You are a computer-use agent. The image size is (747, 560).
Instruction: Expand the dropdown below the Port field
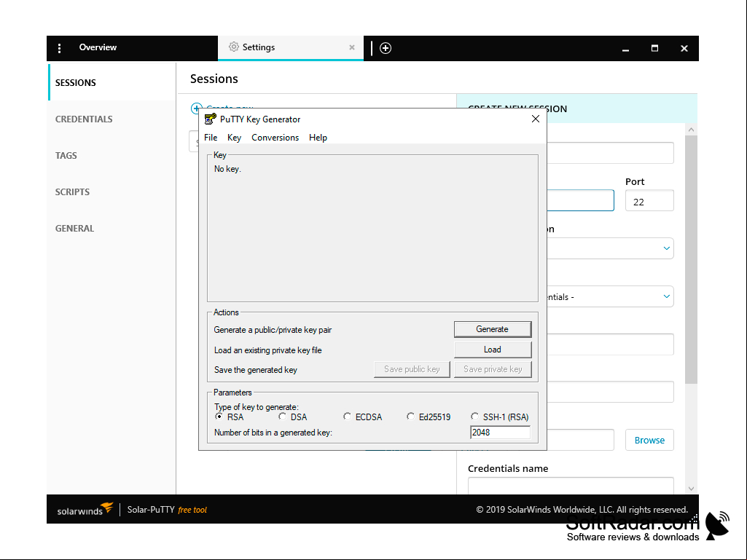pyautogui.click(x=667, y=248)
